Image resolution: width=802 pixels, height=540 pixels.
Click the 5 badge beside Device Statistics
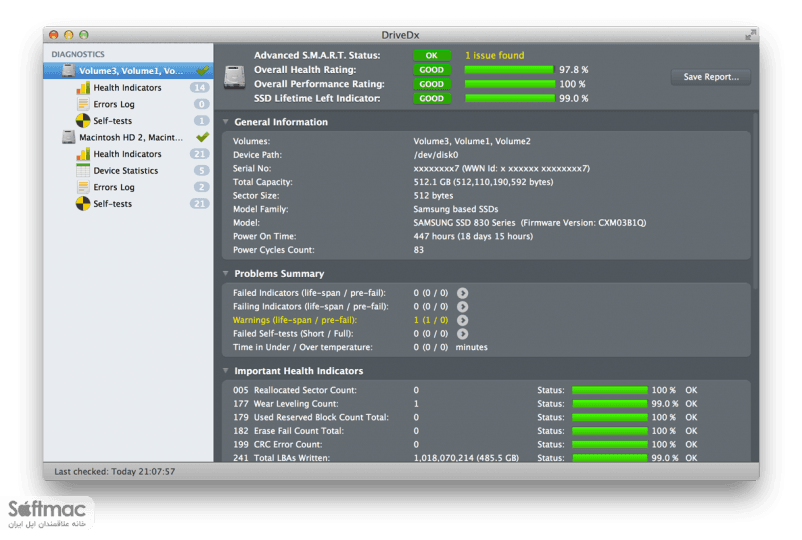(202, 170)
